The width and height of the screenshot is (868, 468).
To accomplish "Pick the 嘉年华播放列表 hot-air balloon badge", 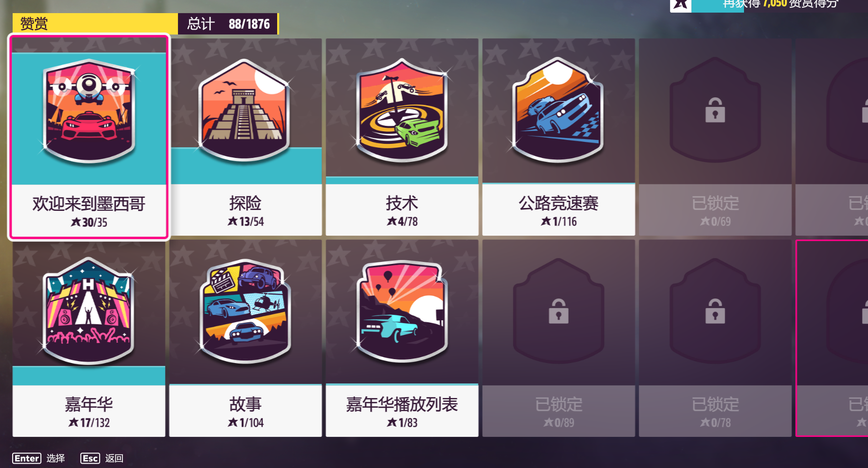I will pyautogui.click(x=402, y=312).
